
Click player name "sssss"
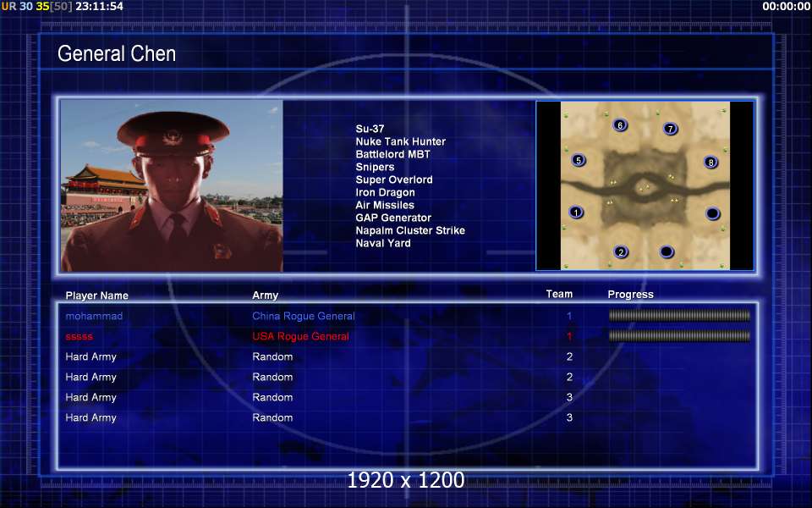[79, 336]
